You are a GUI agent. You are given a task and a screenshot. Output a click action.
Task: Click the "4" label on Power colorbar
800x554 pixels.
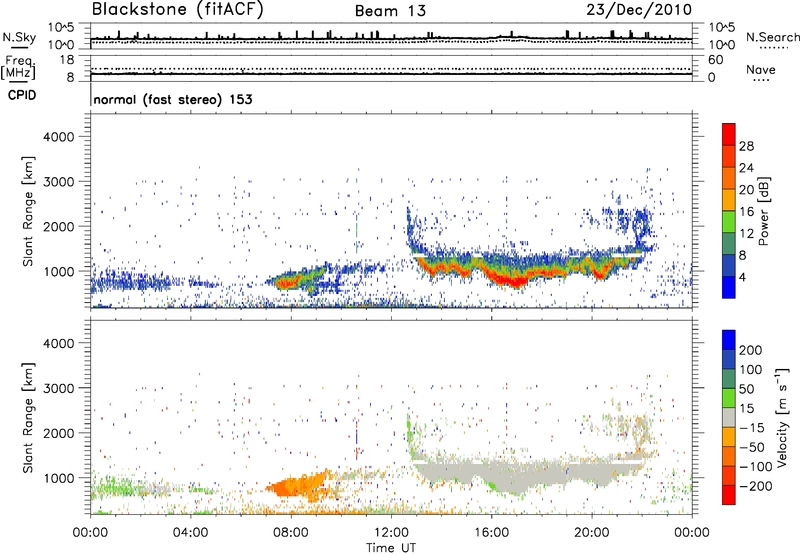click(742, 277)
